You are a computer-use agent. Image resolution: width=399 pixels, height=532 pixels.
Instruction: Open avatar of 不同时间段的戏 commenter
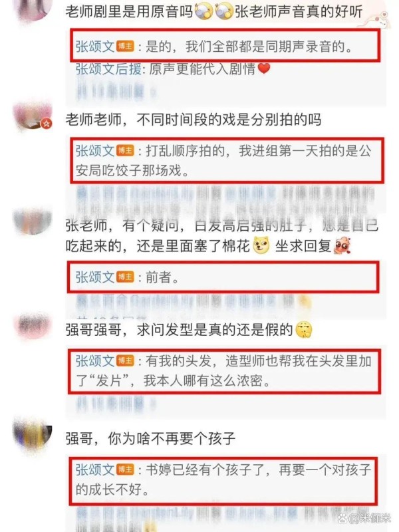pyautogui.click(x=33, y=115)
